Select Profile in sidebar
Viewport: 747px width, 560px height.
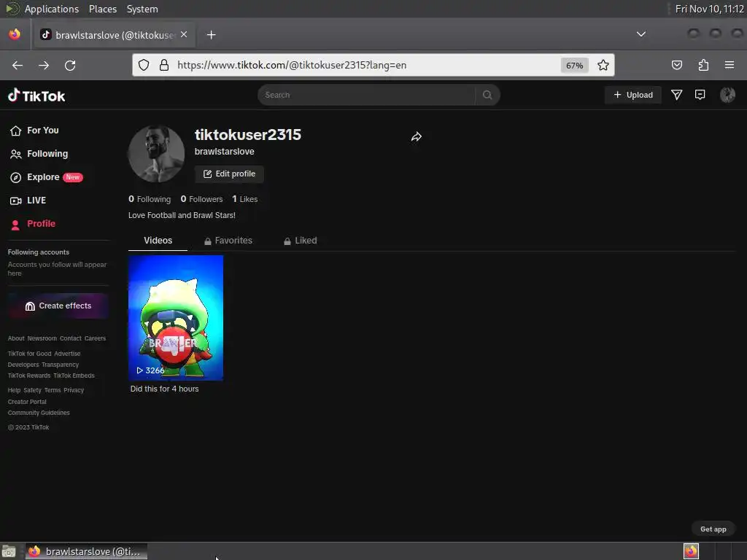(33, 224)
